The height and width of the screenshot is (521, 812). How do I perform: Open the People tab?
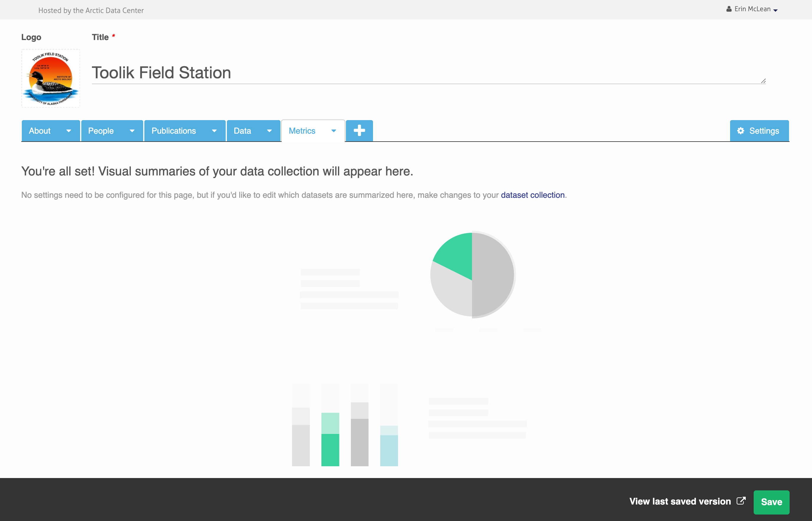pyautogui.click(x=101, y=131)
